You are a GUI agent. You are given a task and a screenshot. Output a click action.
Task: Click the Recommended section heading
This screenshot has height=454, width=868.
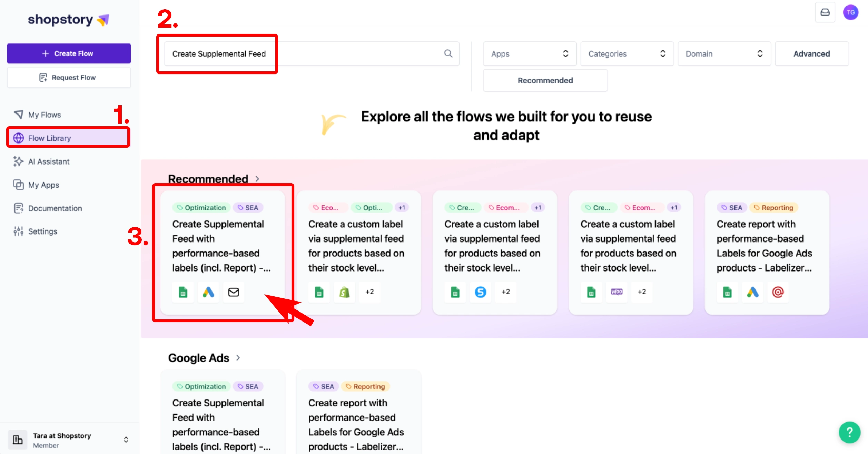click(208, 179)
